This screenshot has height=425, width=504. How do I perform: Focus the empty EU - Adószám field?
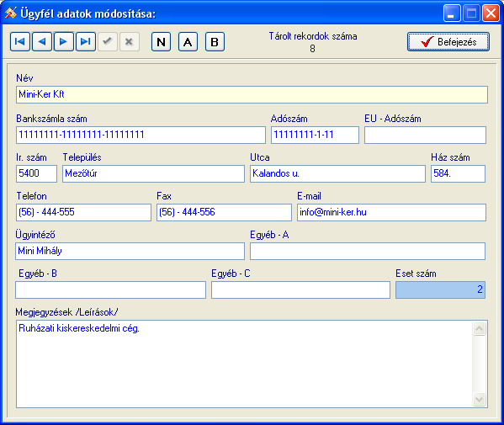pos(425,135)
